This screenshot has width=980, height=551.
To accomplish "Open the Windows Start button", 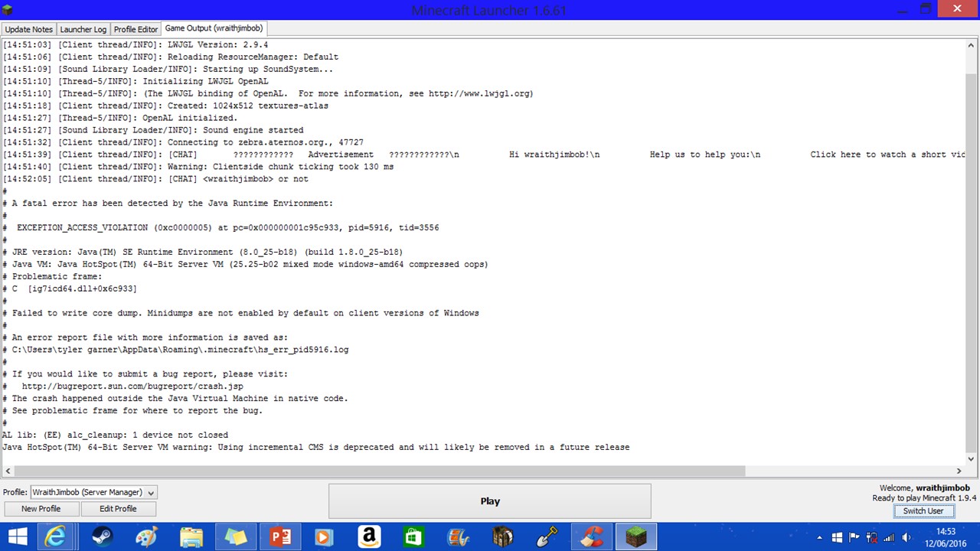I will 17,536.
